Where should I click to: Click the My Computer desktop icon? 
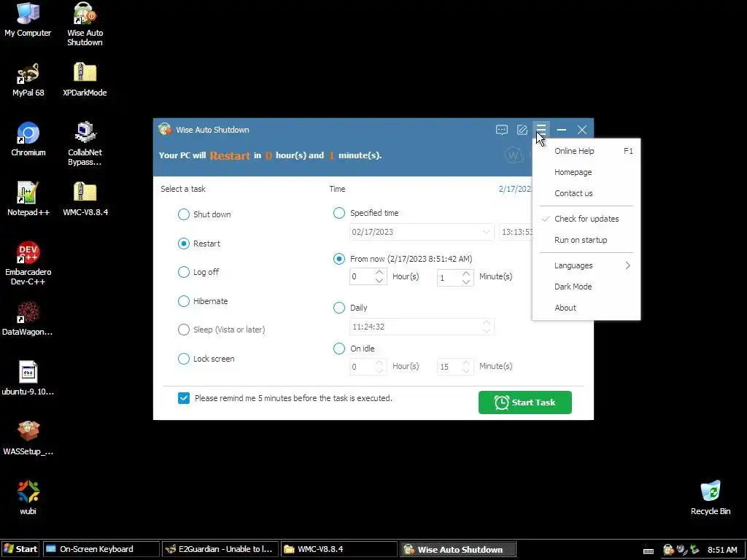[28, 20]
